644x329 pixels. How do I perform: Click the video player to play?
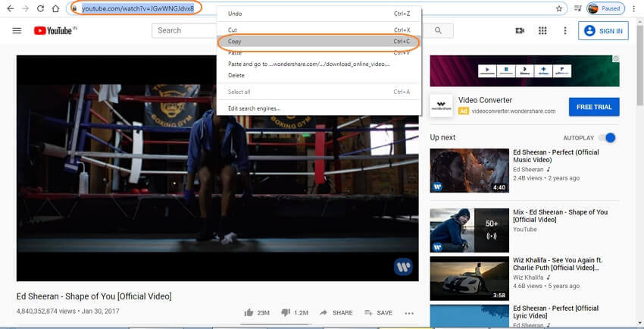click(217, 168)
